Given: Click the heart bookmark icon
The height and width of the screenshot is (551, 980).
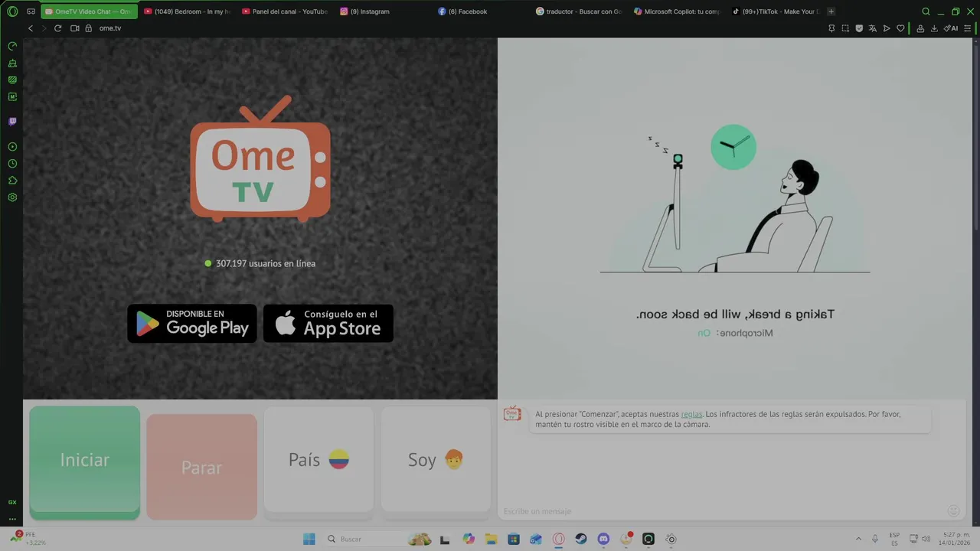Looking at the screenshot, I should 900,28.
